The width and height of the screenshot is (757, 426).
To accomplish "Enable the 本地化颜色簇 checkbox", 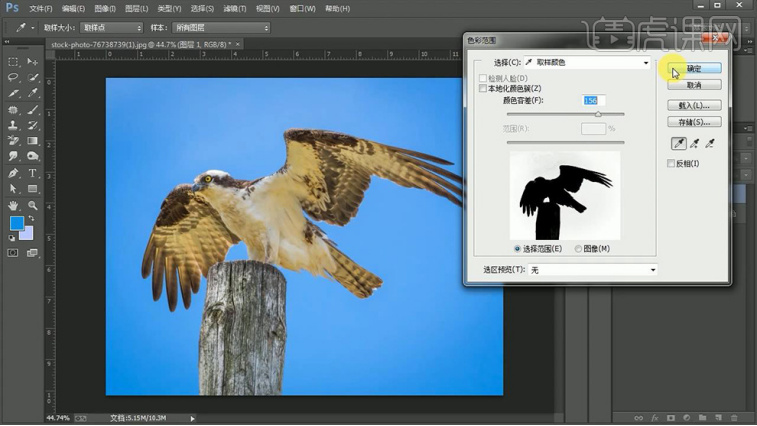I will tap(483, 89).
